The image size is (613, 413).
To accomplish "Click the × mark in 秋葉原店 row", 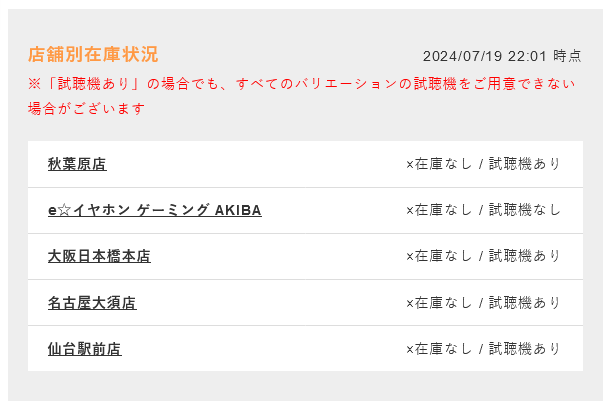I will tap(410, 165).
